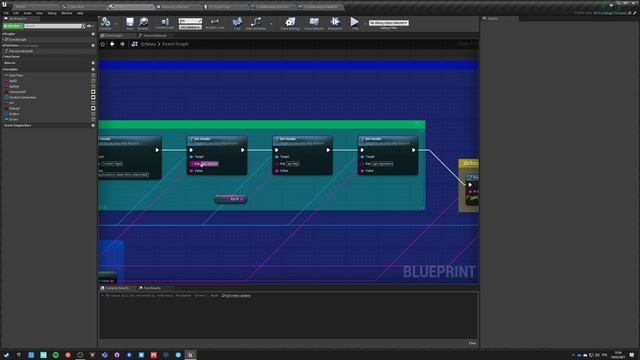
Task: Open the Window menu
Action: (67, 13)
